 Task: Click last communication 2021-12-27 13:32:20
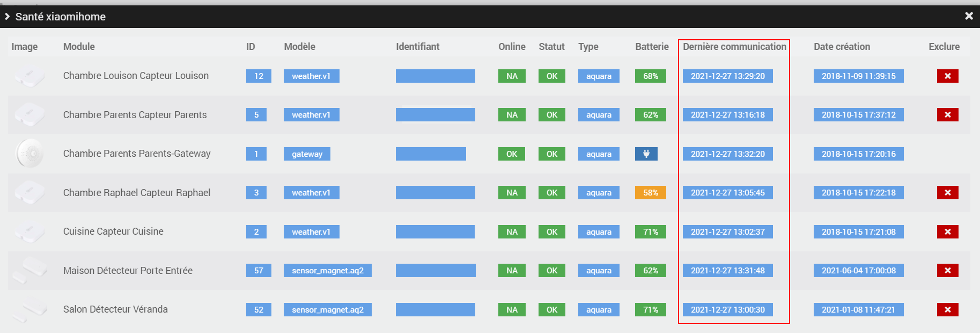point(727,154)
